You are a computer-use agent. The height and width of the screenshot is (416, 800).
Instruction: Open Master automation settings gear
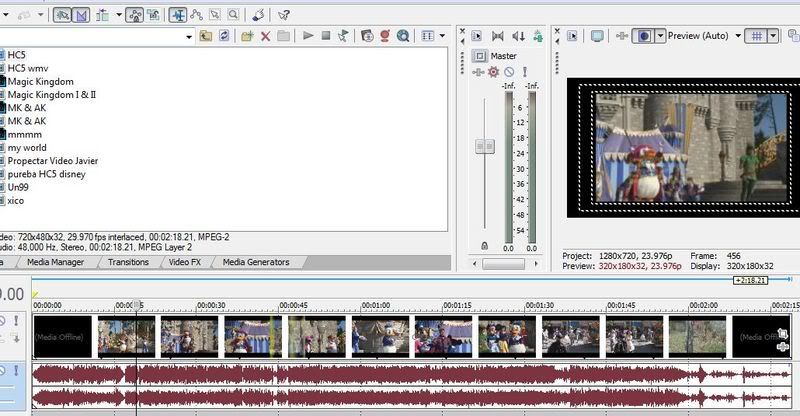493,72
